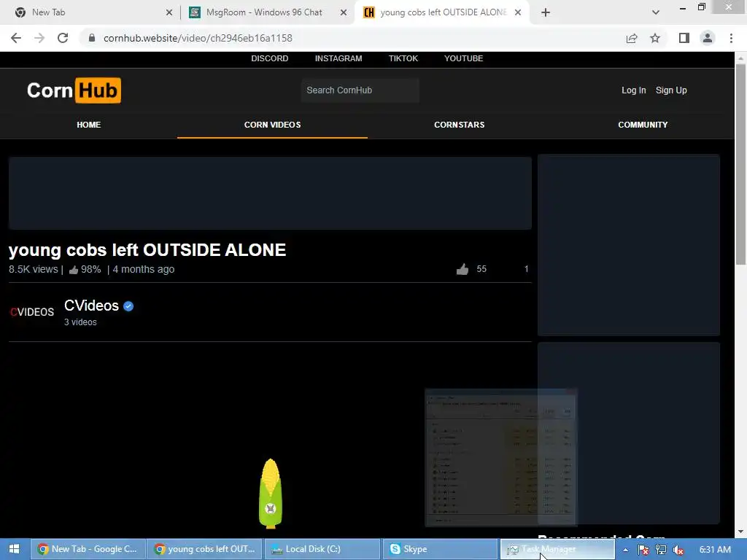
Task: Open the Chrome profile avatar icon
Action: click(x=708, y=38)
